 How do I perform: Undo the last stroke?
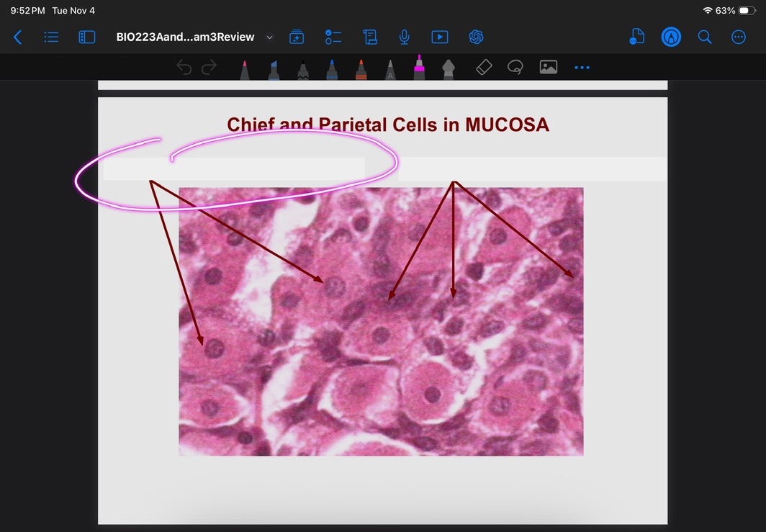184,67
